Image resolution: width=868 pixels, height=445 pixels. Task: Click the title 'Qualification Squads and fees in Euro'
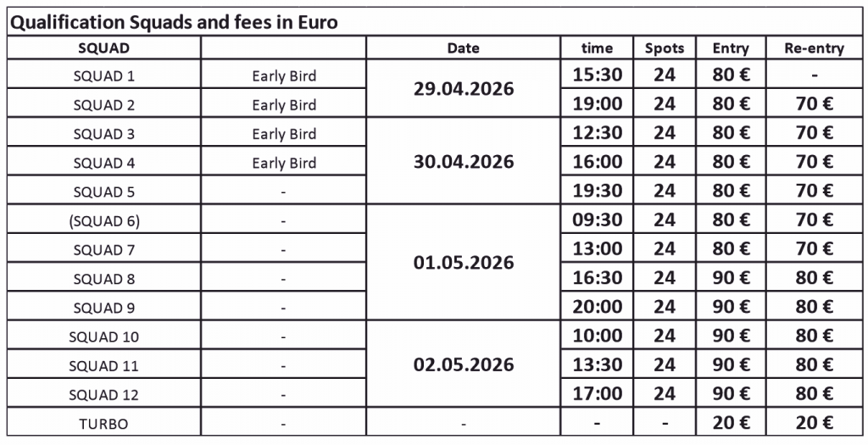[x=173, y=22]
